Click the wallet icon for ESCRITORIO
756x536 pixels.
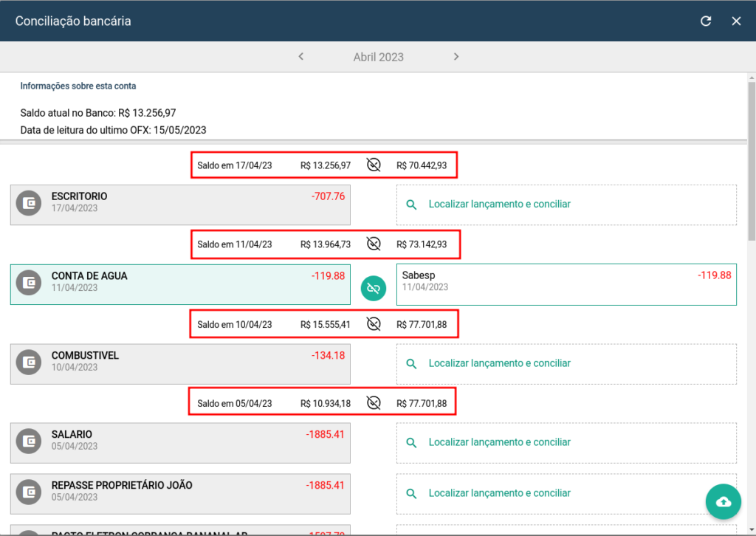(x=29, y=203)
